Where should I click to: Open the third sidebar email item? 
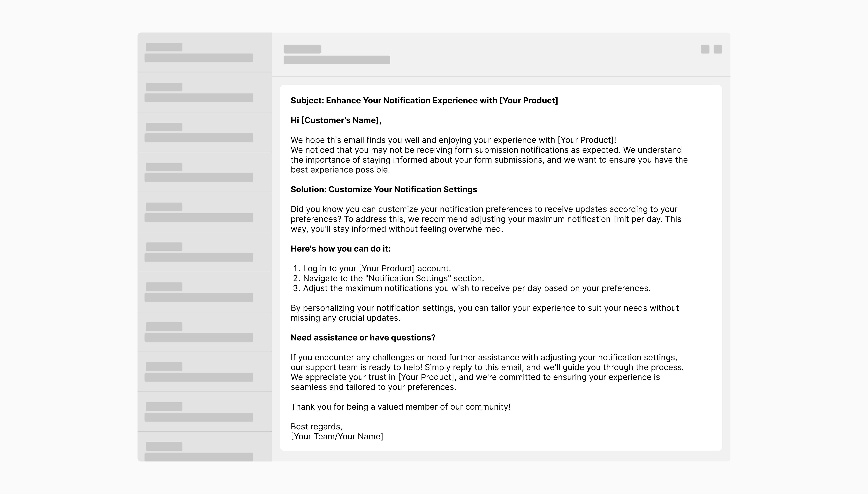pos(204,132)
